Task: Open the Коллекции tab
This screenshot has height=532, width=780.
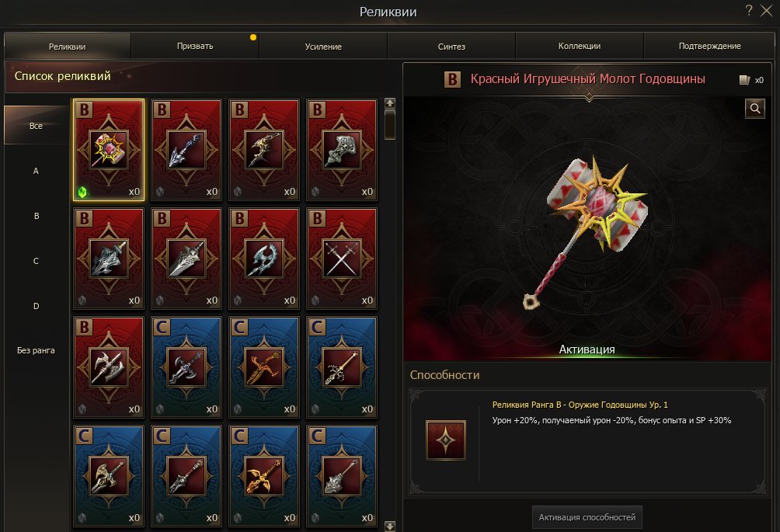Action: (580, 47)
